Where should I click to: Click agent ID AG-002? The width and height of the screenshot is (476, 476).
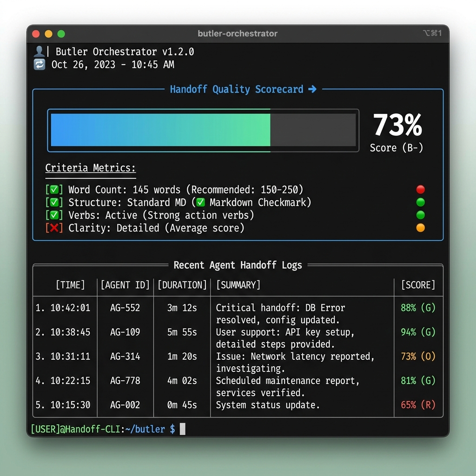125,405
